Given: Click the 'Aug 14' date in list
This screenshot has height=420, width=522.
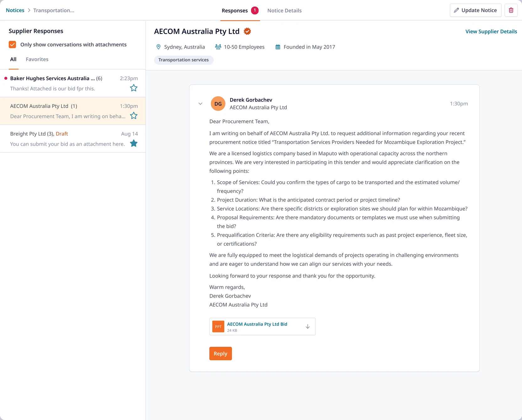Looking at the screenshot, I should tap(129, 134).
